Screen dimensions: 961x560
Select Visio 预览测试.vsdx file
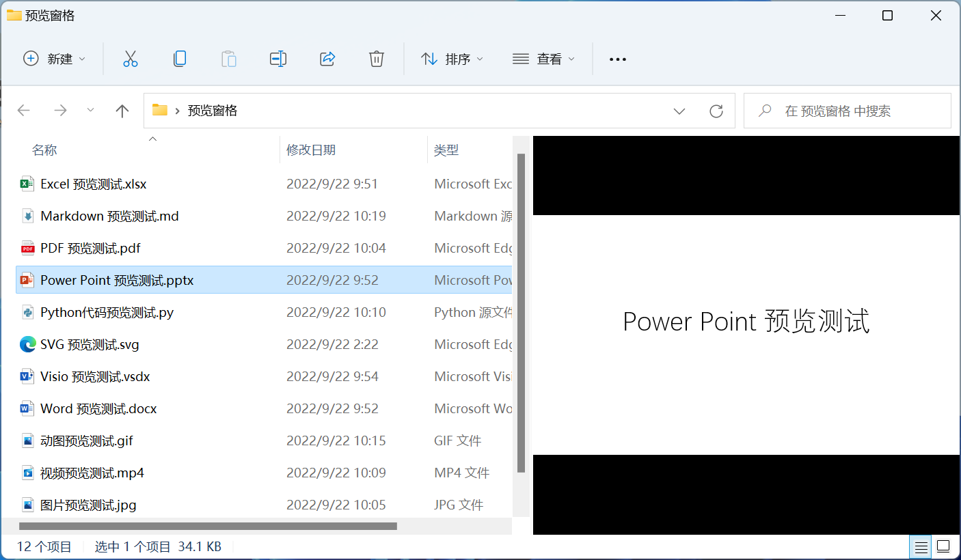95,376
